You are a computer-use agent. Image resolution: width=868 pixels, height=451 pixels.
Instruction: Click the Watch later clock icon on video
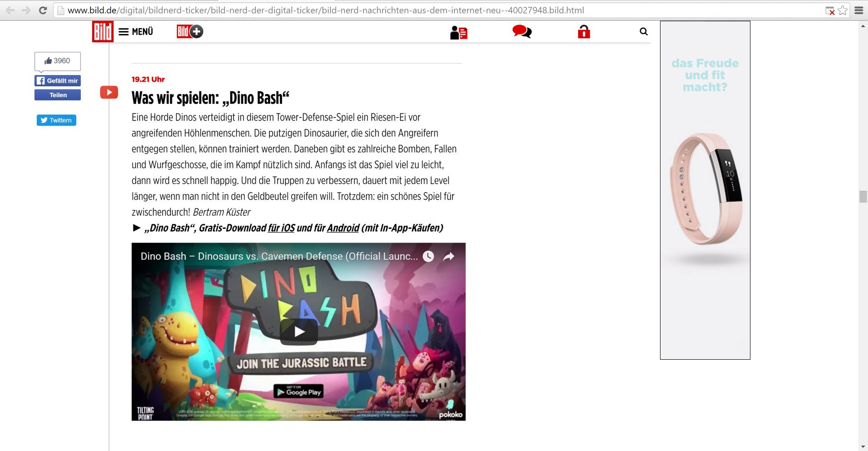[x=428, y=256]
